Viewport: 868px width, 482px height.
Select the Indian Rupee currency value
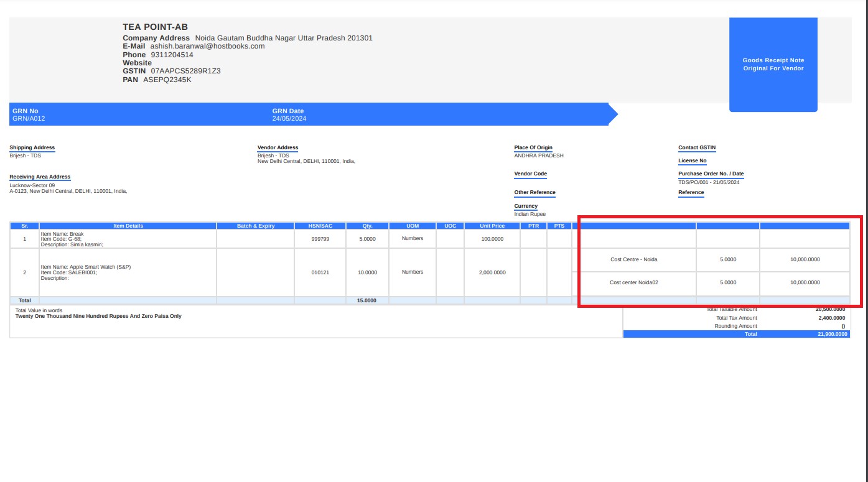(x=530, y=214)
